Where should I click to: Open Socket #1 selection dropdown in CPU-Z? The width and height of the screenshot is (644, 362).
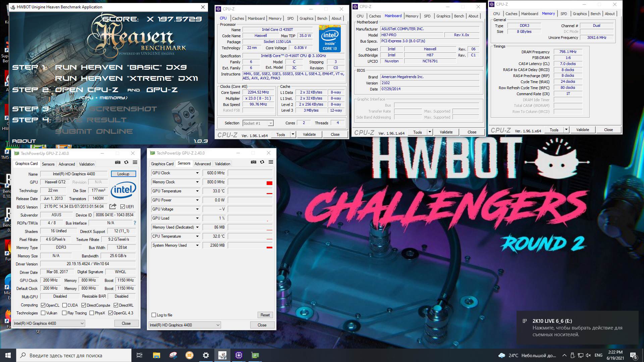pos(258,123)
